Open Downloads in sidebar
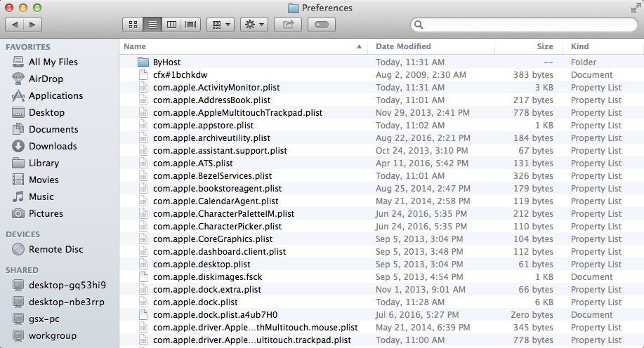This screenshot has height=348, width=644. 53,146
